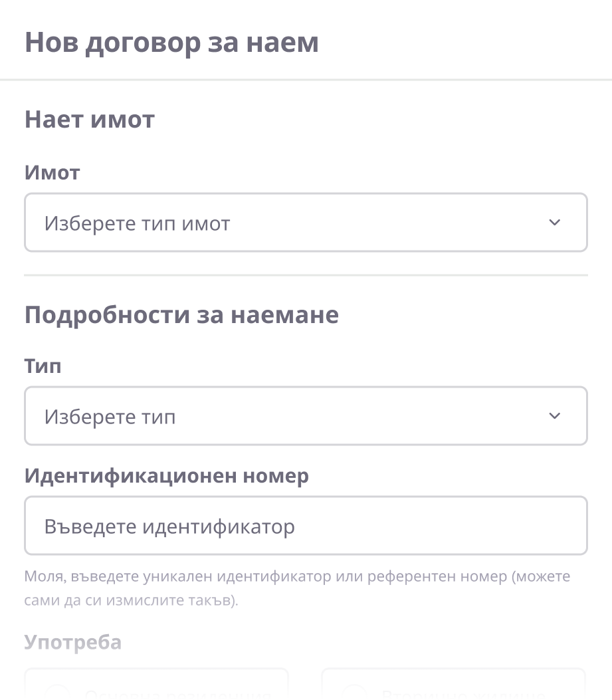Click the 'Идентификационен номер' label
The height and width of the screenshot is (700, 612).
167,476
